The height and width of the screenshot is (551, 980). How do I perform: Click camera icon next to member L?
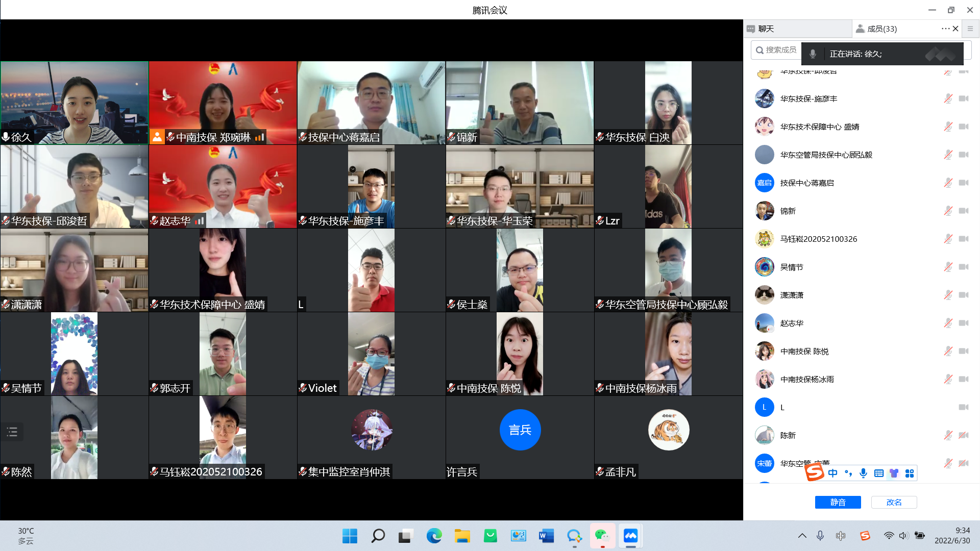964,407
